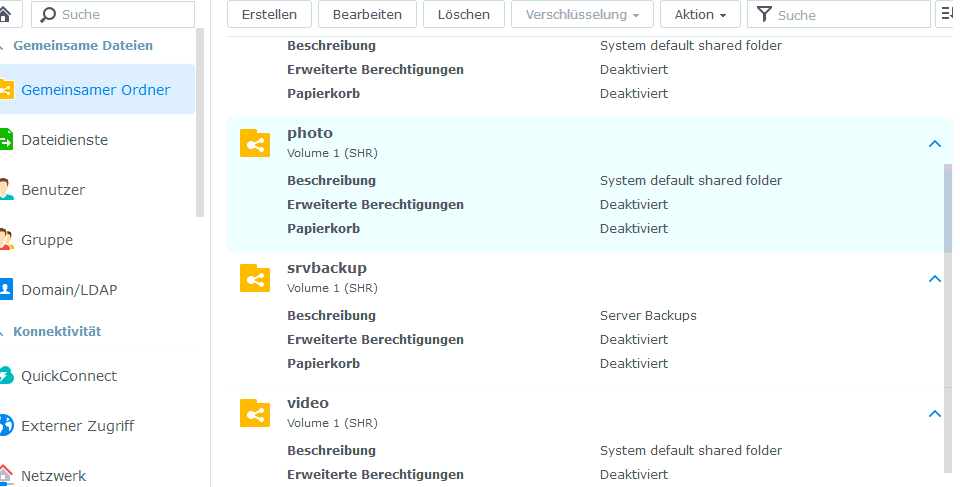Viewport: 960px width, 487px height.
Task: Click the Server Backups description text
Action: [648, 315]
